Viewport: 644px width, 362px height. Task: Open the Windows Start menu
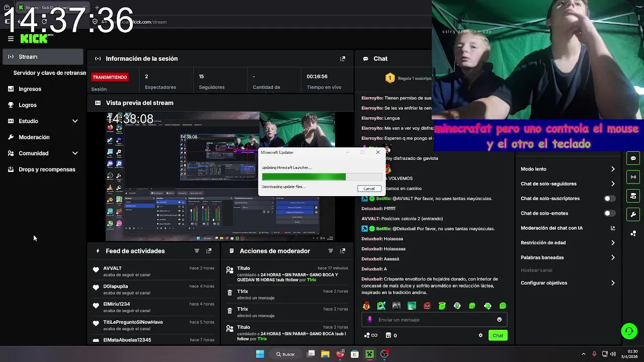(260, 354)
